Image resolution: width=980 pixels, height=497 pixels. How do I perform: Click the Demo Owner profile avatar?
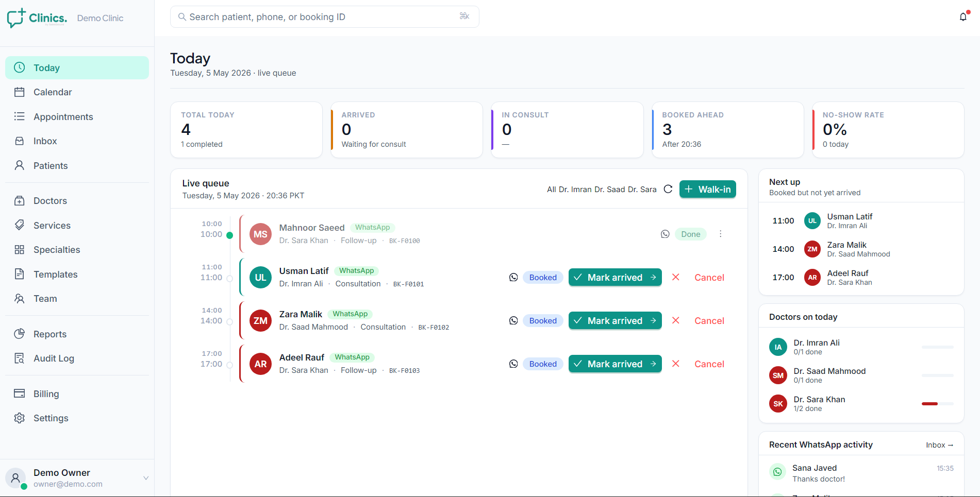[x=16, y=478]
